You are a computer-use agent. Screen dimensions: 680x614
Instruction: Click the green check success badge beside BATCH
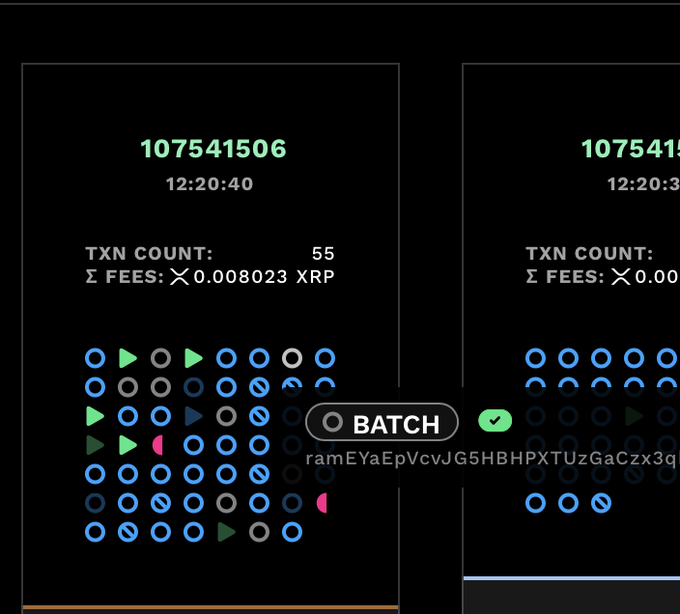[495, 420]
